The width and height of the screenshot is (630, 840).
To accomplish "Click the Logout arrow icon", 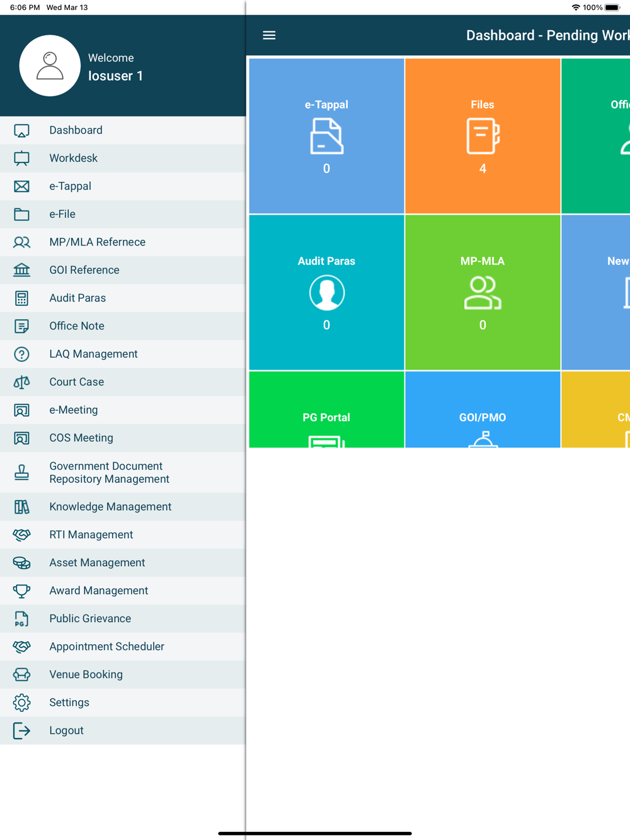I will 21,730.
